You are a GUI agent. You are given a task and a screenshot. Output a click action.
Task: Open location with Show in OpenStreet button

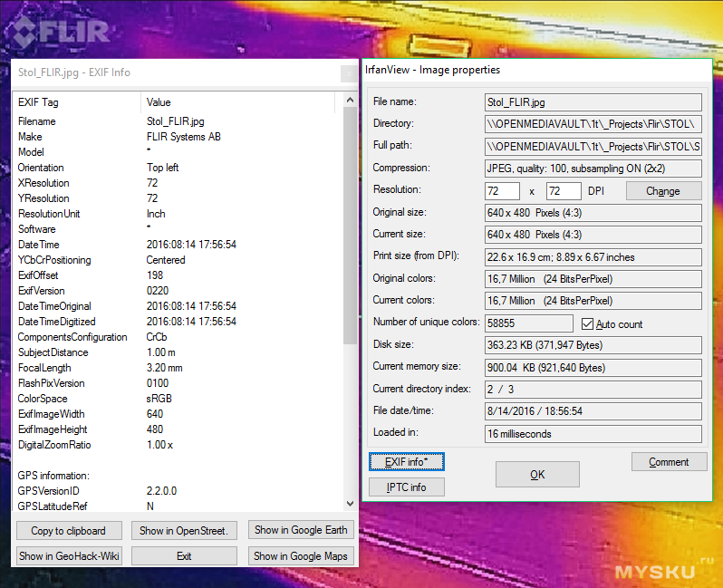[x=184, y=530]
